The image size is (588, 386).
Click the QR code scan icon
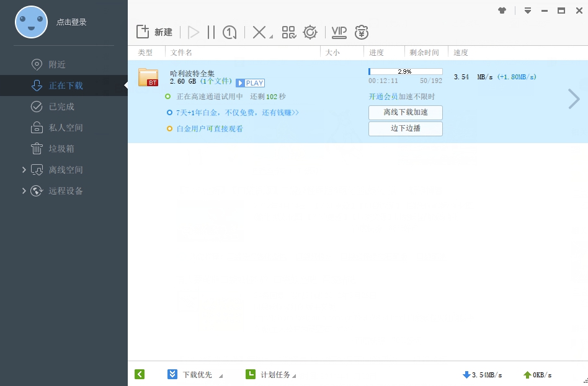pyautogui.click(x=289, y=32)
